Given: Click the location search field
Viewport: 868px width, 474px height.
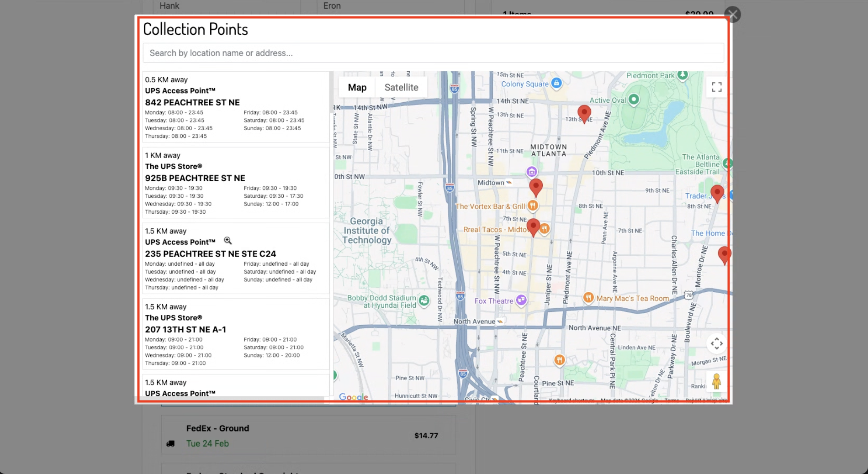Looking at the screenshot, I should click(x=433, y=53).
